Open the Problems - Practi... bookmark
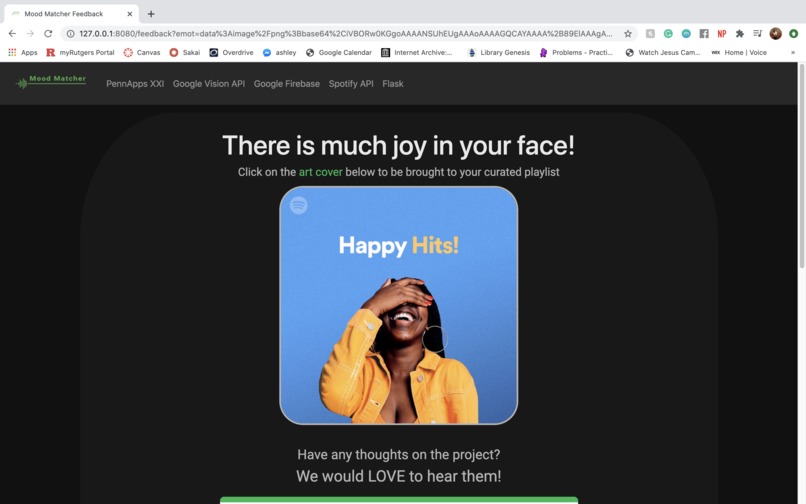806x504 pixels. pyautogui.click(x=576, y=52)
